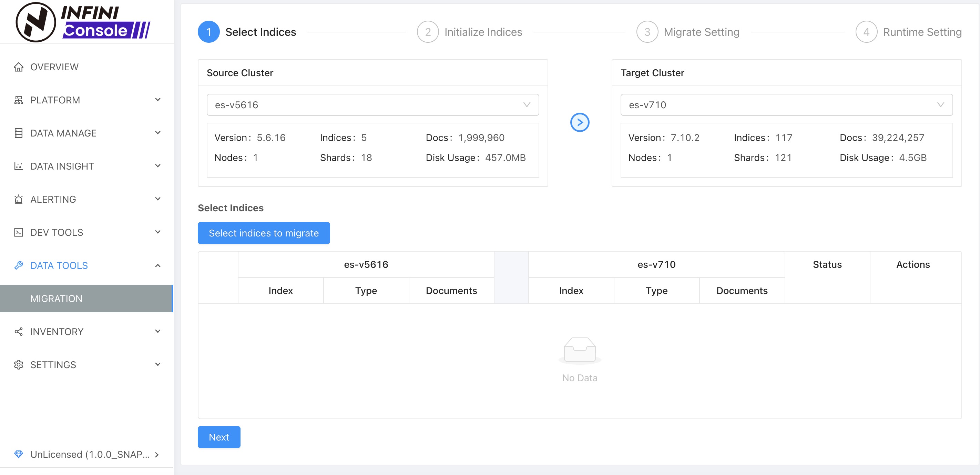The height and width of the screenshot is (475, 980).
Task: Click the Overview home icon
Action: [19, 67]
